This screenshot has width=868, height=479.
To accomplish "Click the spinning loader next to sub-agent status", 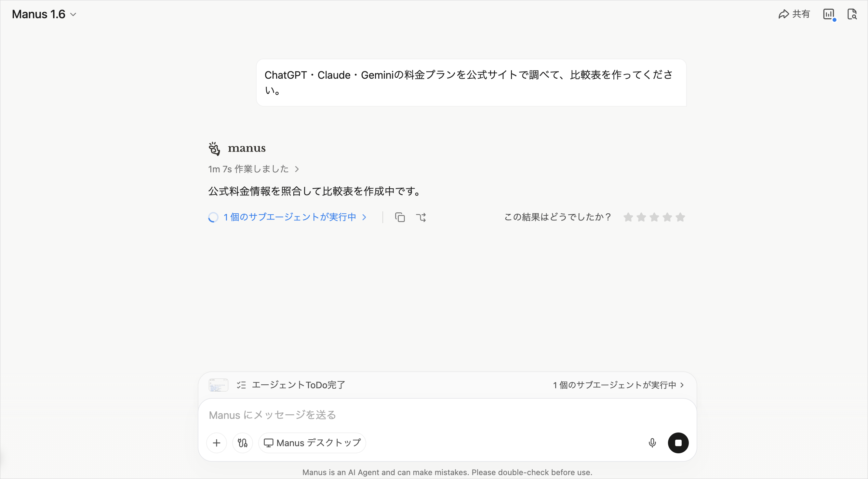I will point(213,217).
